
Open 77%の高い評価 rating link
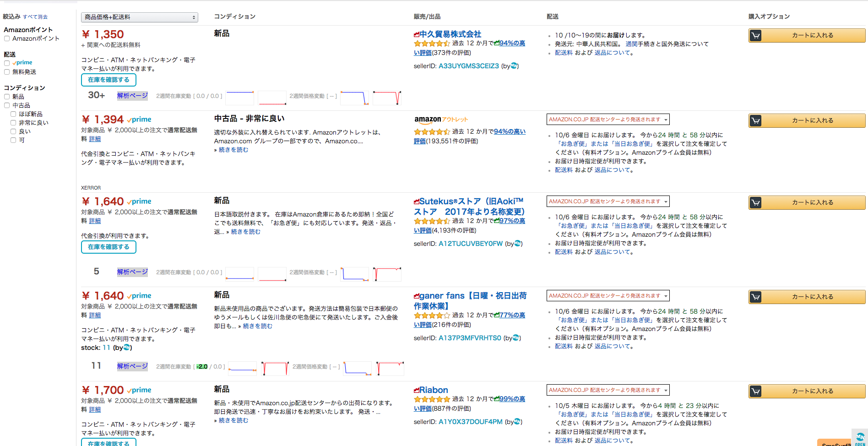coord(469,320)
